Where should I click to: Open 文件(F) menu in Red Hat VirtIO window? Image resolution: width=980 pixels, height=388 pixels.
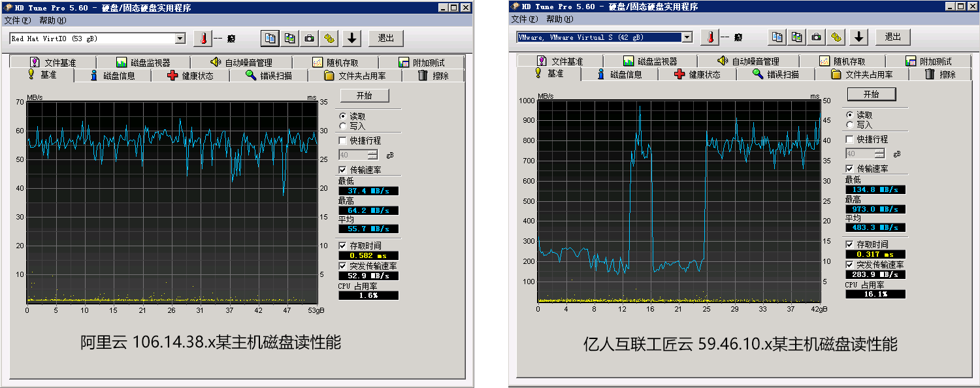[18, 20]
